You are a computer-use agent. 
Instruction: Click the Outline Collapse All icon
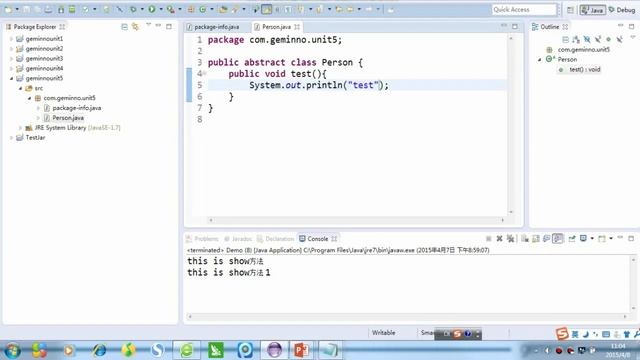point(565,39)
